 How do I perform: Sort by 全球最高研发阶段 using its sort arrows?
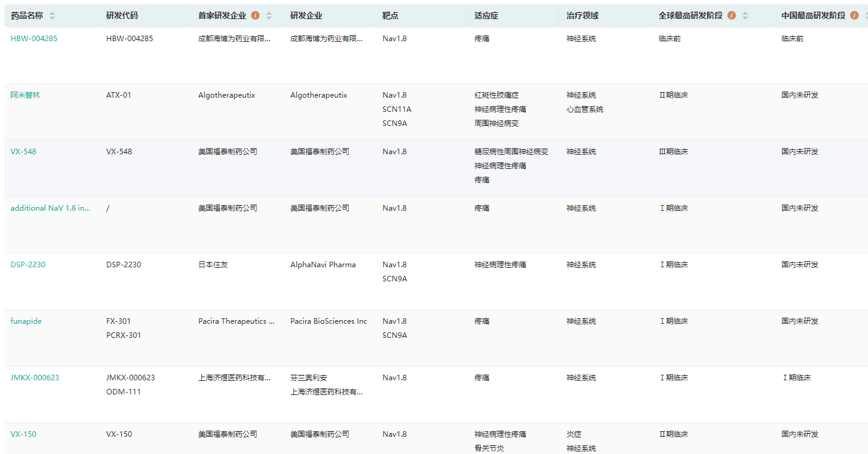pyautogui.click(x=745, y=15)
